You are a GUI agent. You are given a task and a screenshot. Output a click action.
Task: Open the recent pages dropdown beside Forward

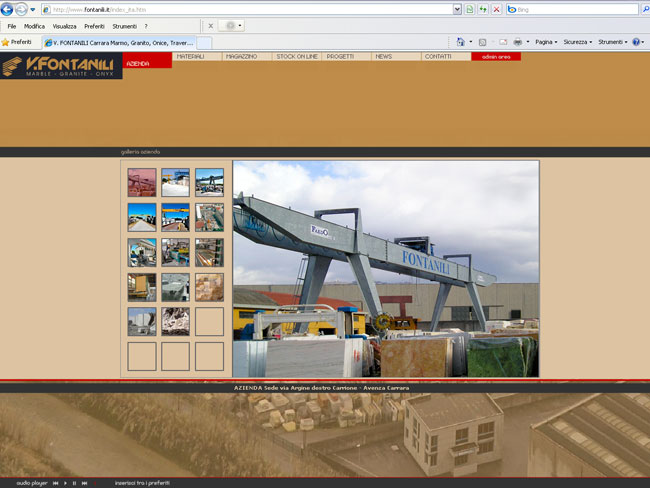coord(33,10)
